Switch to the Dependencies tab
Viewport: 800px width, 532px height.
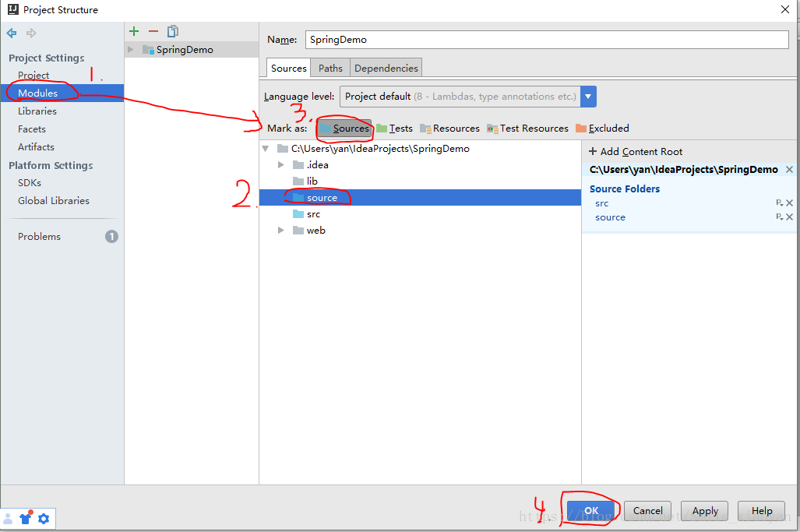[386, 68]
